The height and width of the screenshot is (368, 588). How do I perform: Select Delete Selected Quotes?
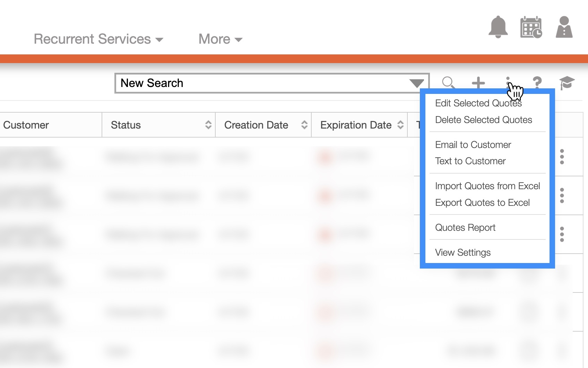483,120
